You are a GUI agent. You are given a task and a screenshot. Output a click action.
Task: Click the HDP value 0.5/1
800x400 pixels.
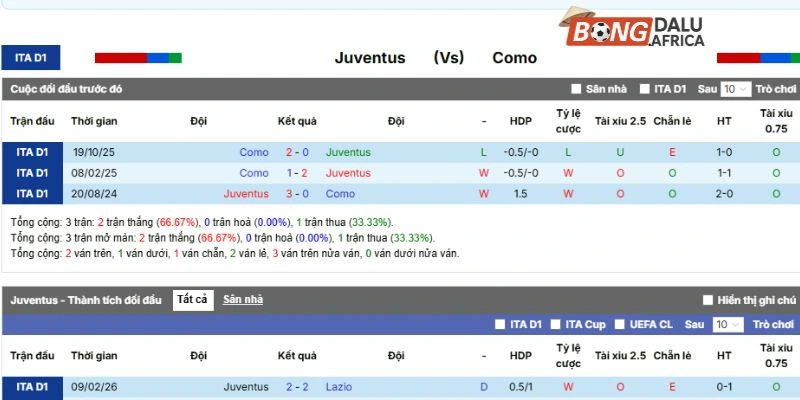pos(520,387)
